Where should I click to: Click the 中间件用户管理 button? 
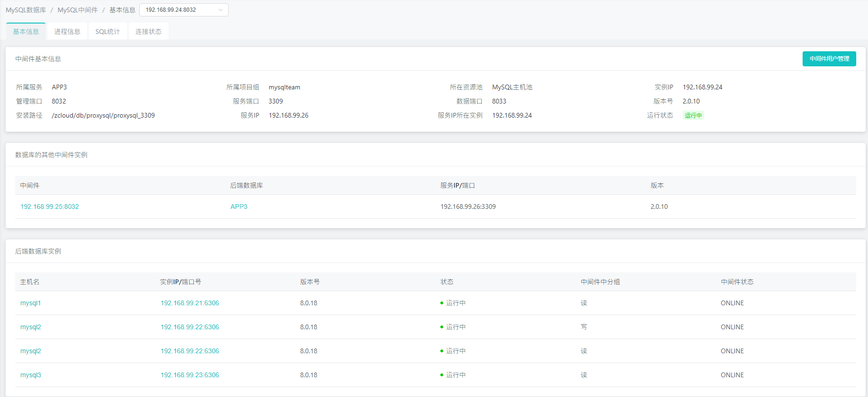[x=829, y=59]
